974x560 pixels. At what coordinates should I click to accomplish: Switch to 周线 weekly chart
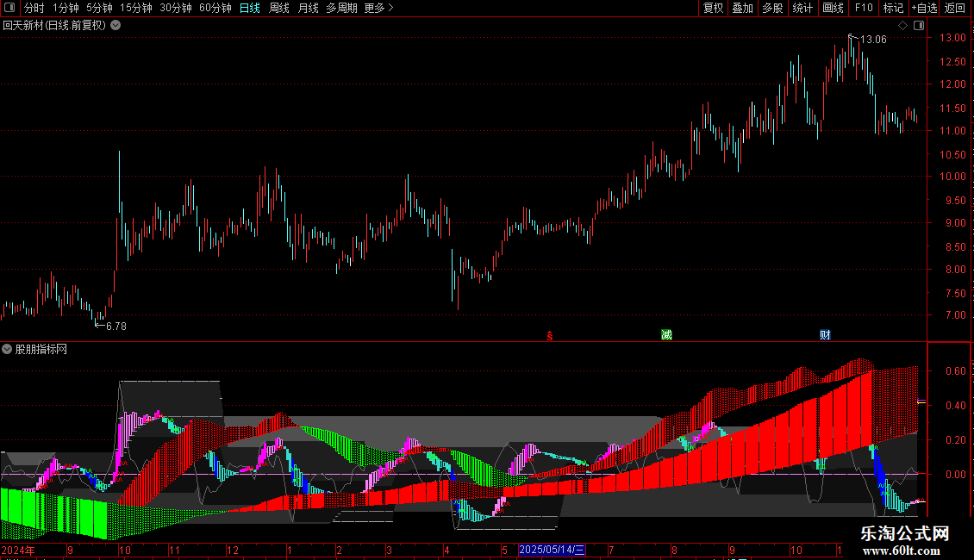coord(279,8)
